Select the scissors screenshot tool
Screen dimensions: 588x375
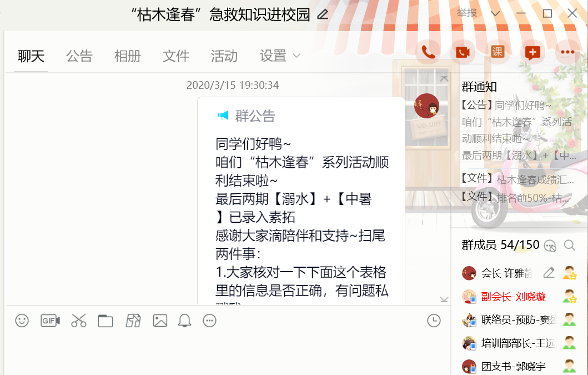79,321
